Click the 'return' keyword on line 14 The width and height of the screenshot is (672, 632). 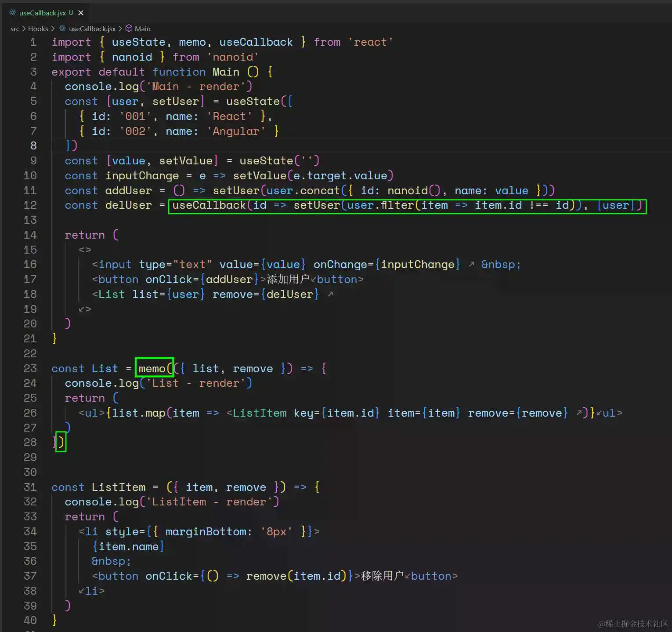point(85,235)
